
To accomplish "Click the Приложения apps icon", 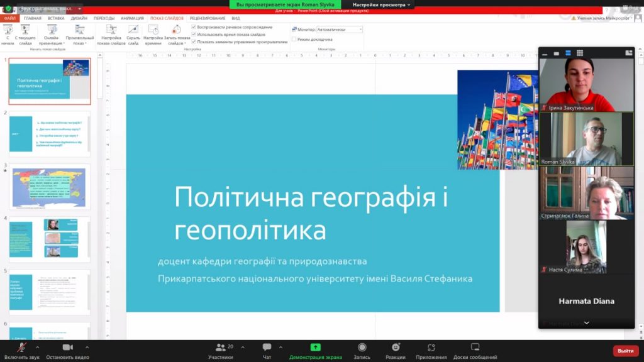I will 431,348.
